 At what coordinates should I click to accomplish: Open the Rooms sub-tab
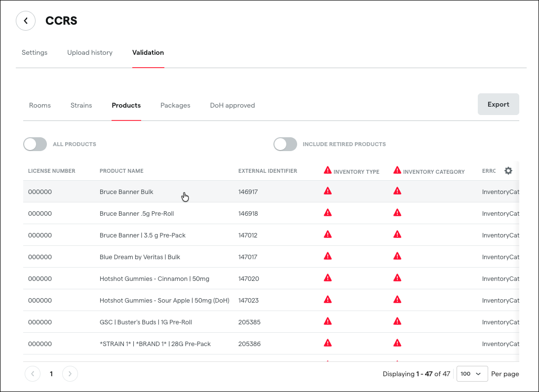[40, 105]
